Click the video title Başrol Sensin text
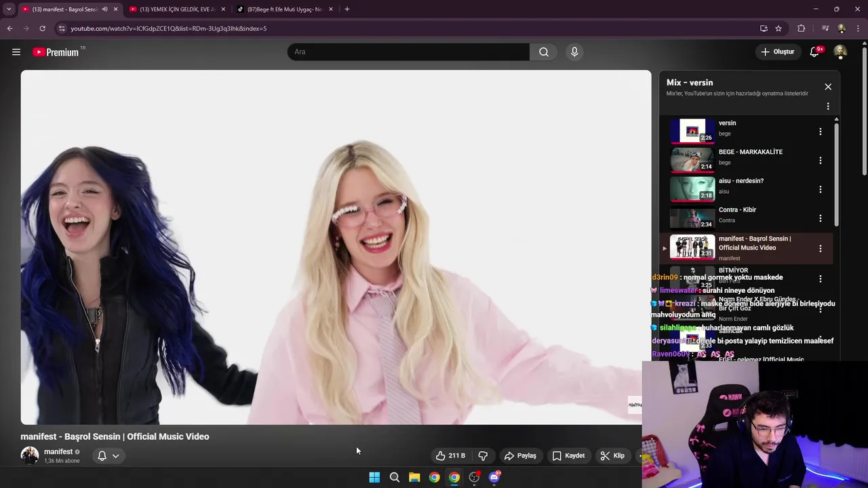The width and height of the screenshot is (868, 488). tap(115, 436)
